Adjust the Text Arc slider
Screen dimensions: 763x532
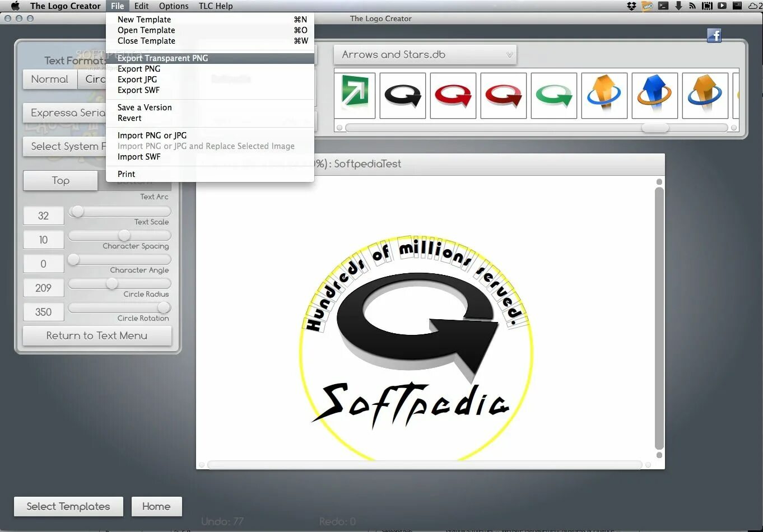coord(119,211)
